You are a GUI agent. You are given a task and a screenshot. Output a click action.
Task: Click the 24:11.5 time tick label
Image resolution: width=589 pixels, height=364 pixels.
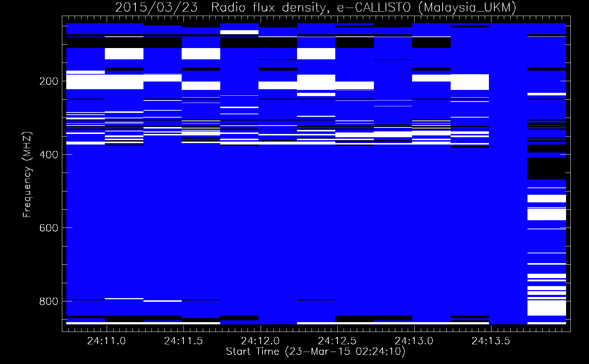click(x=183, y=341)
